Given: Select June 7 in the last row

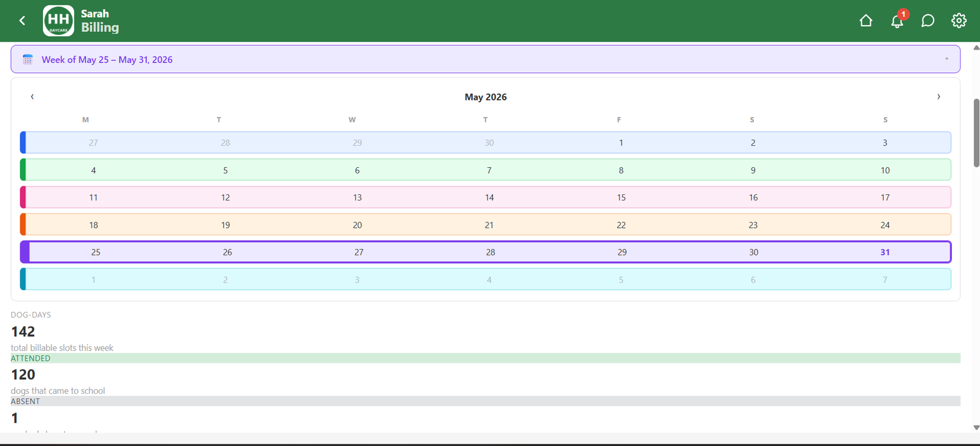Looking at the screenshot, I should pos(885,279).
